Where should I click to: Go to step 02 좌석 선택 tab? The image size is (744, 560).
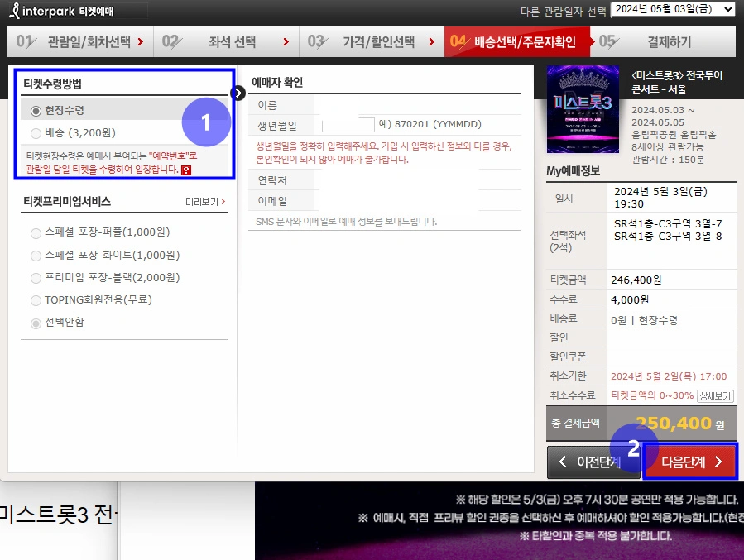[226, 41]
